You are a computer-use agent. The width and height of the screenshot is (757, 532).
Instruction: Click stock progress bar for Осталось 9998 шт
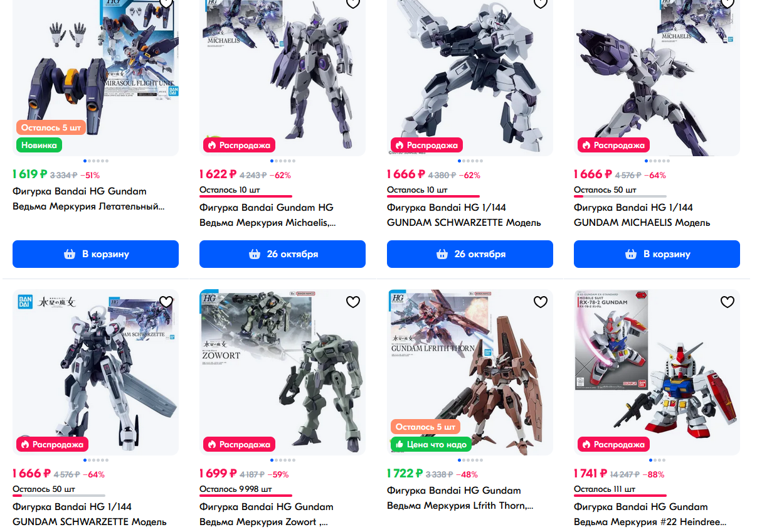coord(246,496)
